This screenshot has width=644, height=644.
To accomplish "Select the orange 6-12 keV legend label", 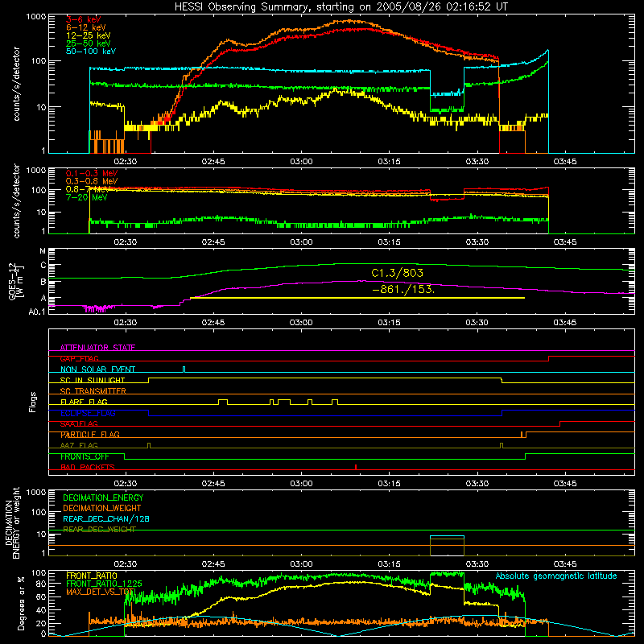I will 86,27.
